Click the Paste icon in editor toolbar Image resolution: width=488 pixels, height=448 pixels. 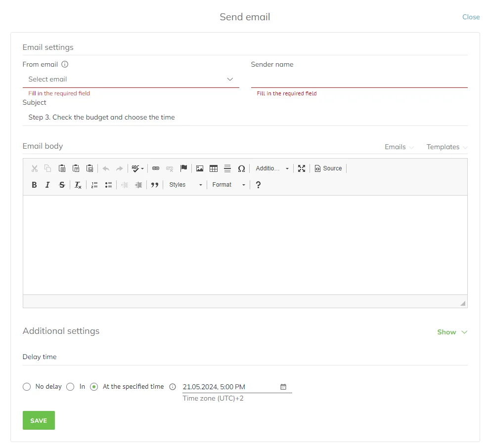[62, 168]
